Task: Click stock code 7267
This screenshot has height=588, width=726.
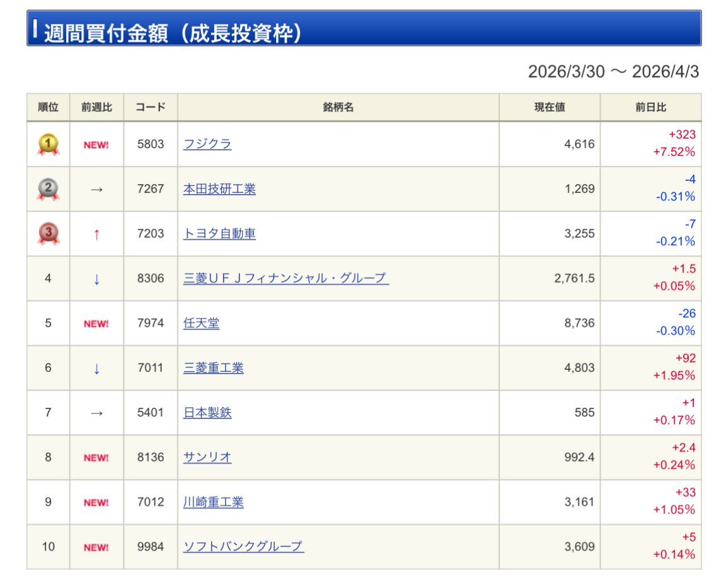Action: (151, 189)
